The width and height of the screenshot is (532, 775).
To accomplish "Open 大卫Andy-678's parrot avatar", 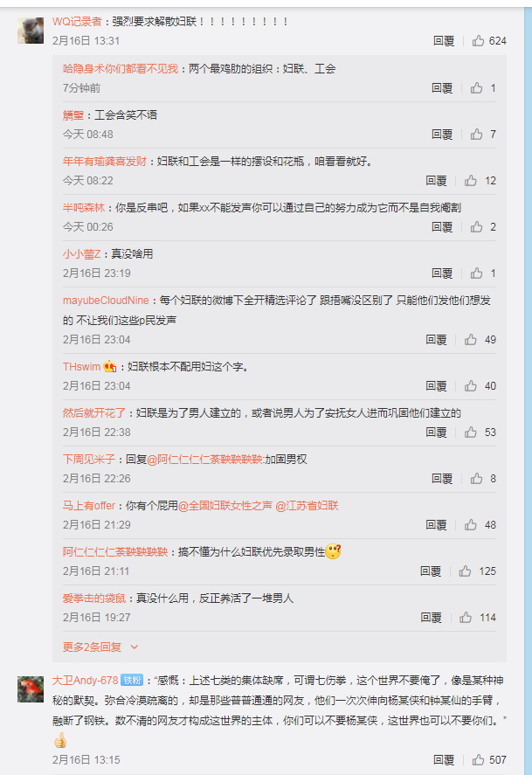I will pos(31,689).
